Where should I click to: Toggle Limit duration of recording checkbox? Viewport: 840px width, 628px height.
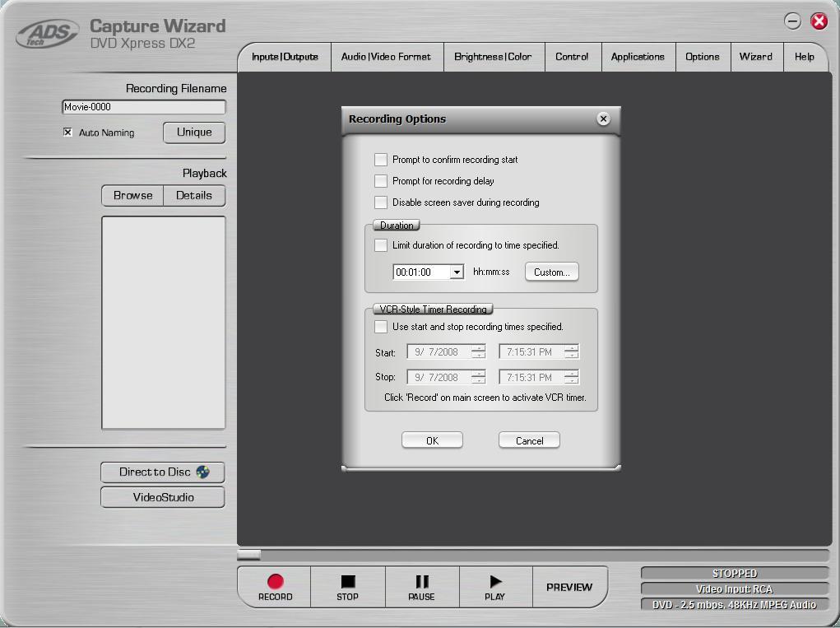[x=381, y=245]
